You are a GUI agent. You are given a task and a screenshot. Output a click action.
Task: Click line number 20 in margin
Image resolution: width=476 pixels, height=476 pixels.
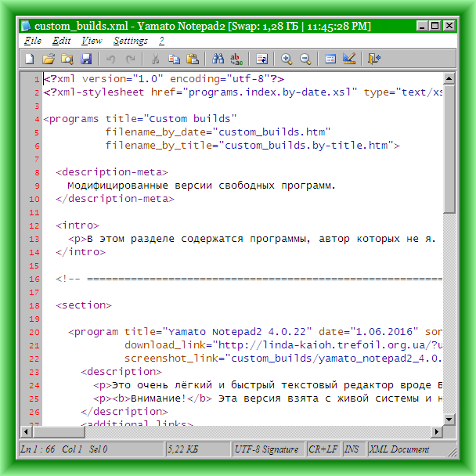coord(34,333)
